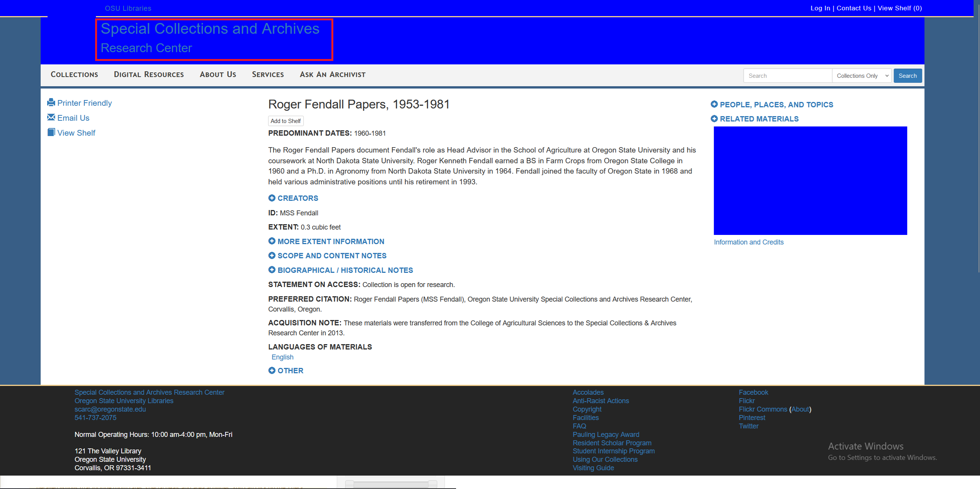Click the plus icon next to Creators
980x489 pixels.
(x=272, y=198)
